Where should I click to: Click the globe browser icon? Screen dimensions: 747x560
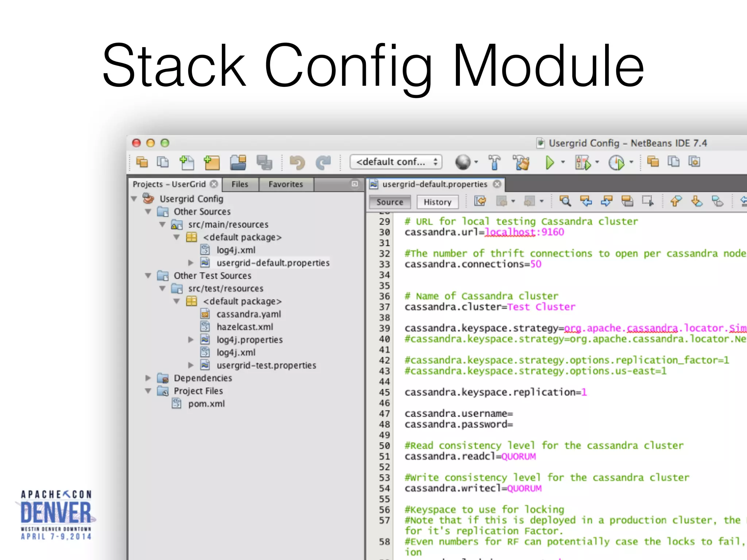(463, 162)
